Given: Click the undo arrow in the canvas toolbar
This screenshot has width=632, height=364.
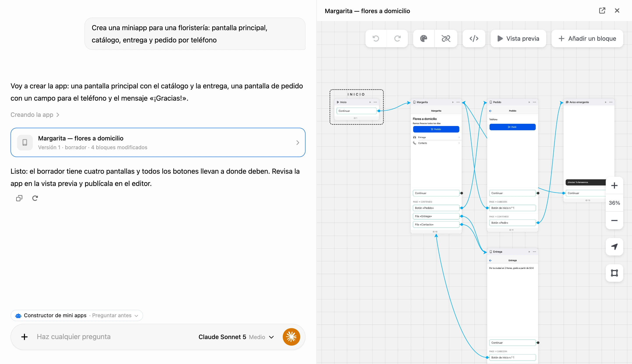Looking at the screenshot, I should click(376, 38).
